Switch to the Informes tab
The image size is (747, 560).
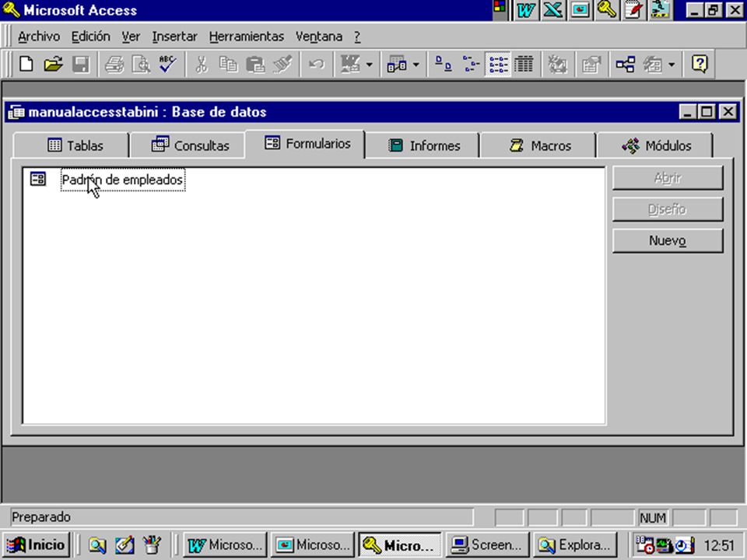tap(422, 145)
